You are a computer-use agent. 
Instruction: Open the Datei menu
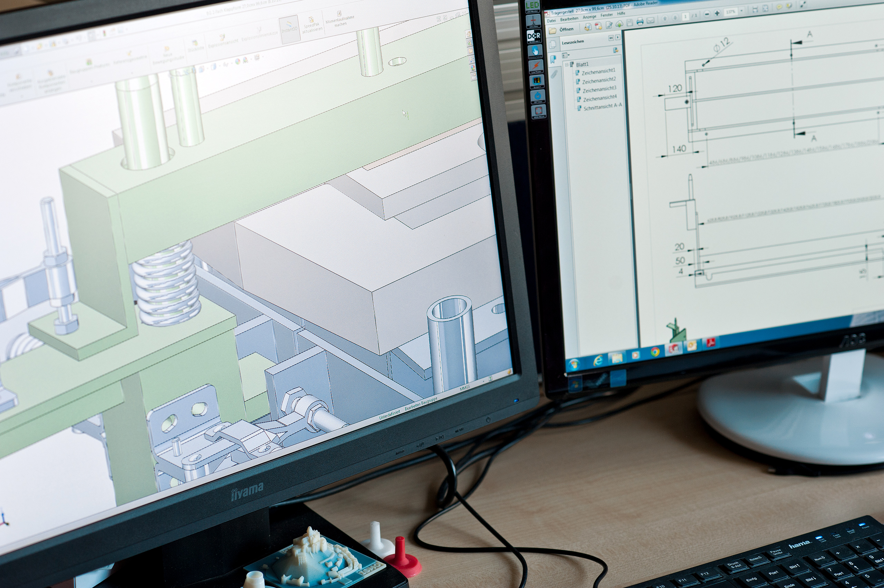tap(551, 21)
